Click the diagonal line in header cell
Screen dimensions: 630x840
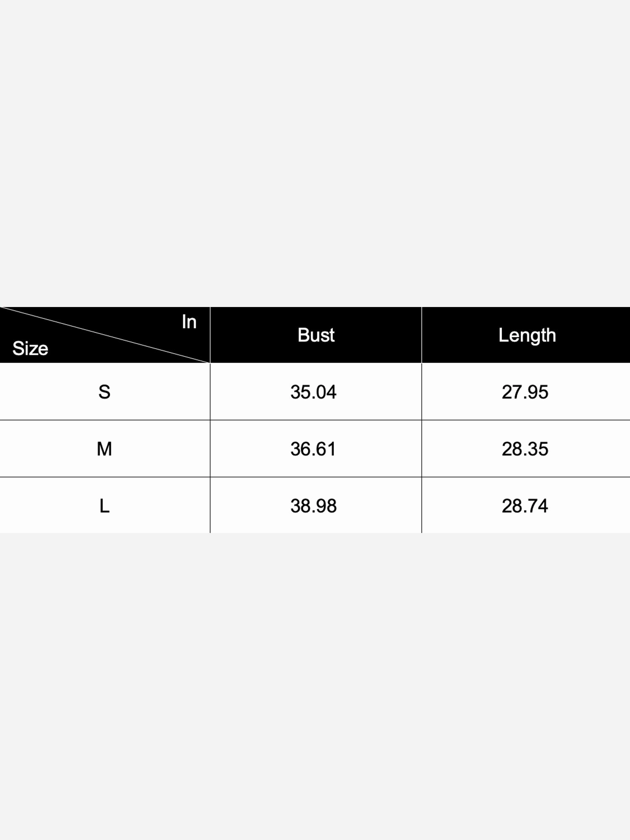coord(105,335)
